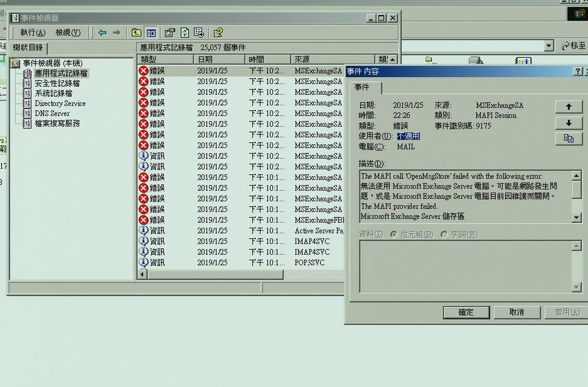Show the next event with down arrow button
This screenshot has width=588, height=387.
coord(569,123)
